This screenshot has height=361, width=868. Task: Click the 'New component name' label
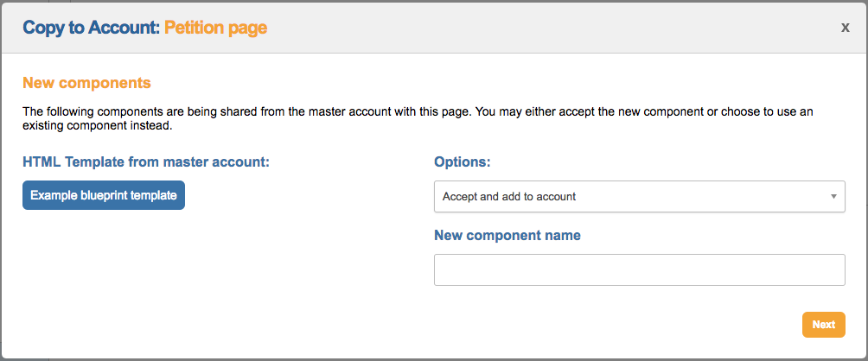(x=507, y=235)
